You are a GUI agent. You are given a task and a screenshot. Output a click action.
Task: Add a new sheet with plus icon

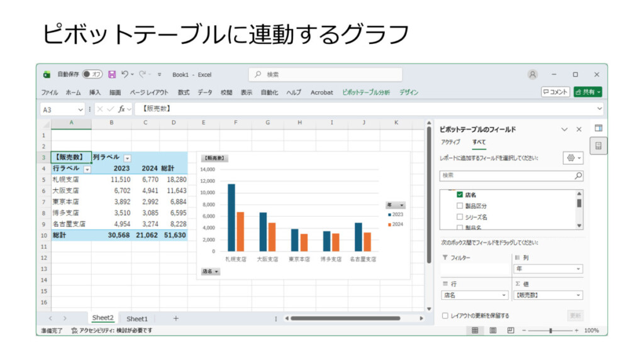tap(175, 319)
